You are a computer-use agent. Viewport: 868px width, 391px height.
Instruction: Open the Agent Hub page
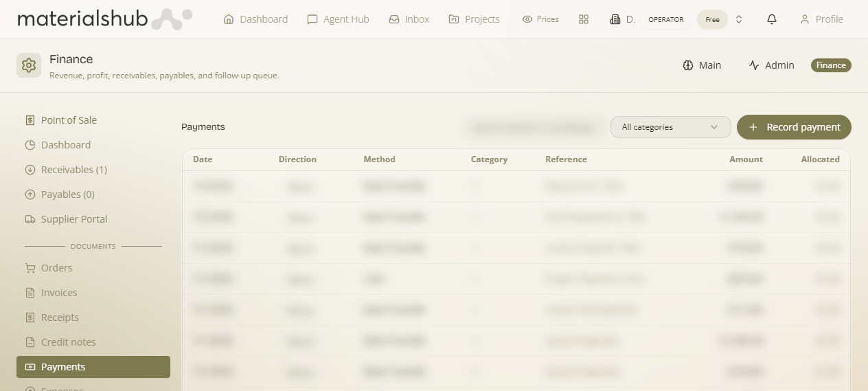(x=338, y=19)
